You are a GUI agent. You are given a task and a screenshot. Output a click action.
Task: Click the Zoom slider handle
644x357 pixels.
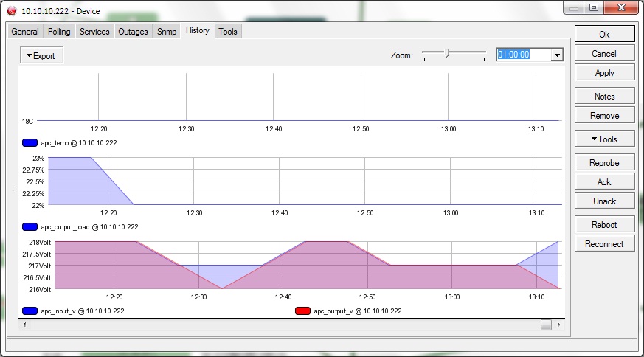[449, 53]
